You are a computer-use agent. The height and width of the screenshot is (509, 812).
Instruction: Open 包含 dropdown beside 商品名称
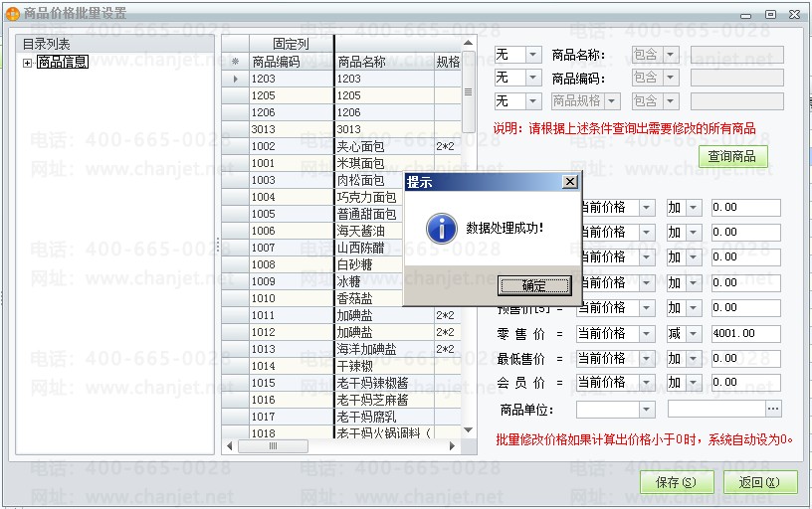pos(670,55)
